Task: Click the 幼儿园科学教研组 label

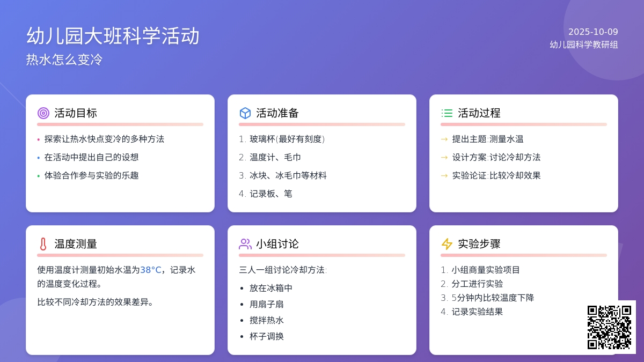Action: tap(584, 45)
